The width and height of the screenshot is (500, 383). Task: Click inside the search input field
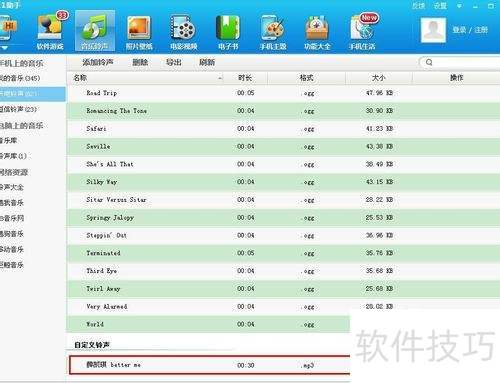tap(463, 62)
